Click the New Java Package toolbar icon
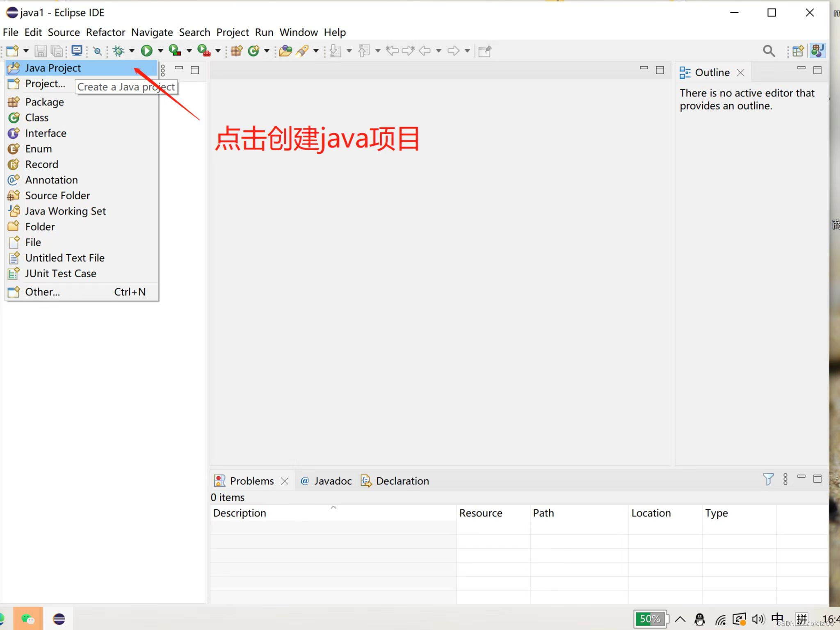This screenshot has width=840, height=630. point(236,50)
